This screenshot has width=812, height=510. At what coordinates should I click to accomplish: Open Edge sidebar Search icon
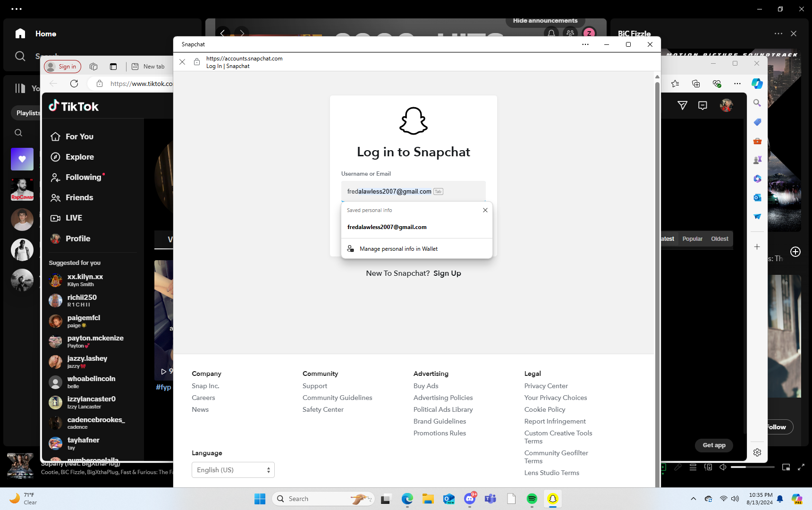757,103
